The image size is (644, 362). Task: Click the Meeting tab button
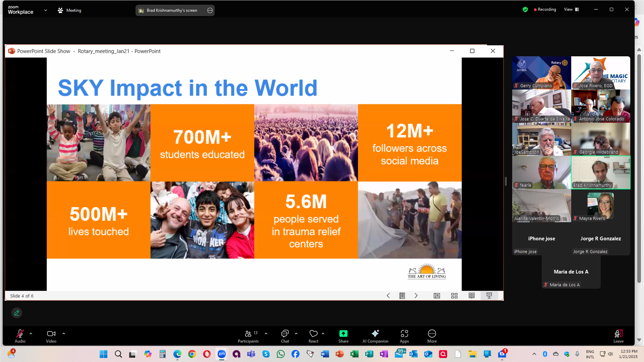point(69,10)
